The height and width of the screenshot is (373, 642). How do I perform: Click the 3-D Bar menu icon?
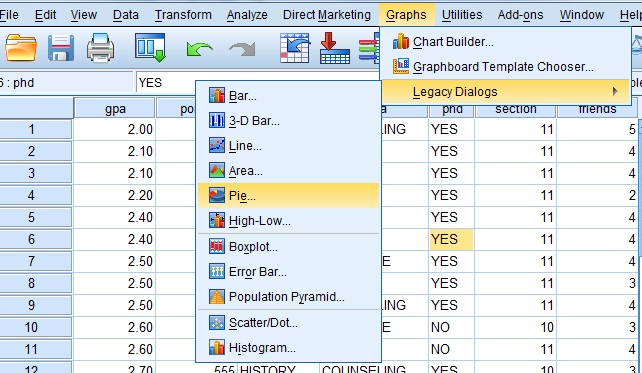click(217, 120)
